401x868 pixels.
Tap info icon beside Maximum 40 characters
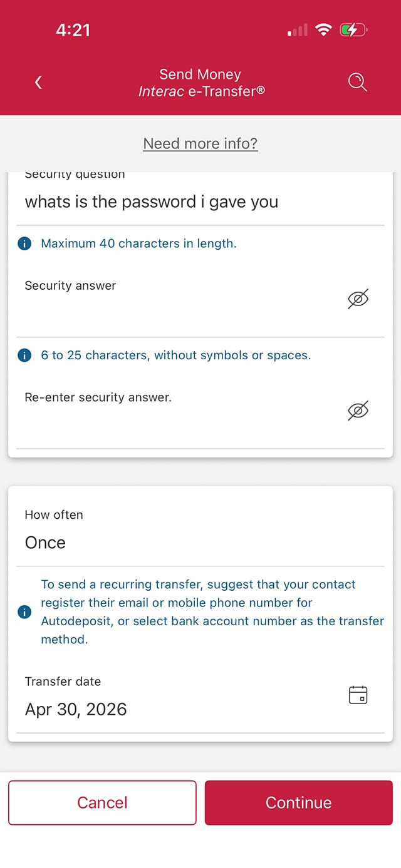24,244
